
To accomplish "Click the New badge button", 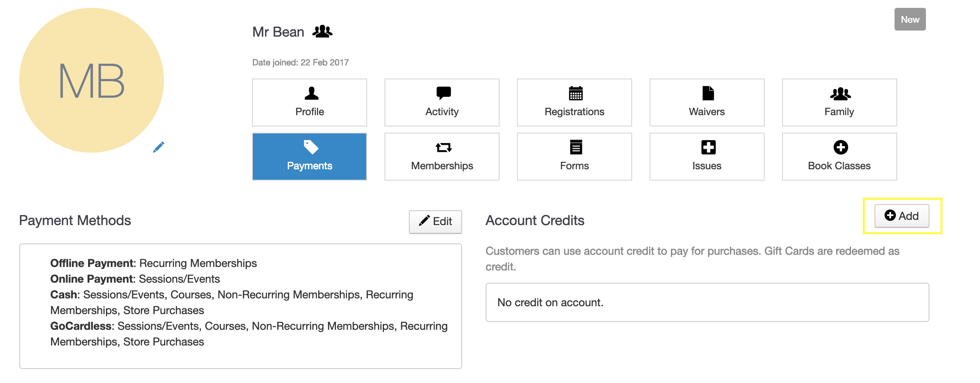I will click(910, 20).
